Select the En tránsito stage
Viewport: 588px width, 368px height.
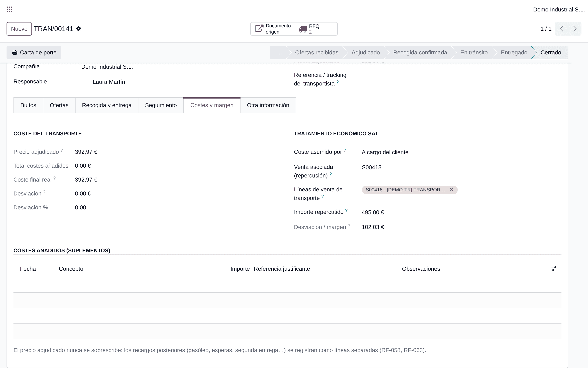(474, 53)
